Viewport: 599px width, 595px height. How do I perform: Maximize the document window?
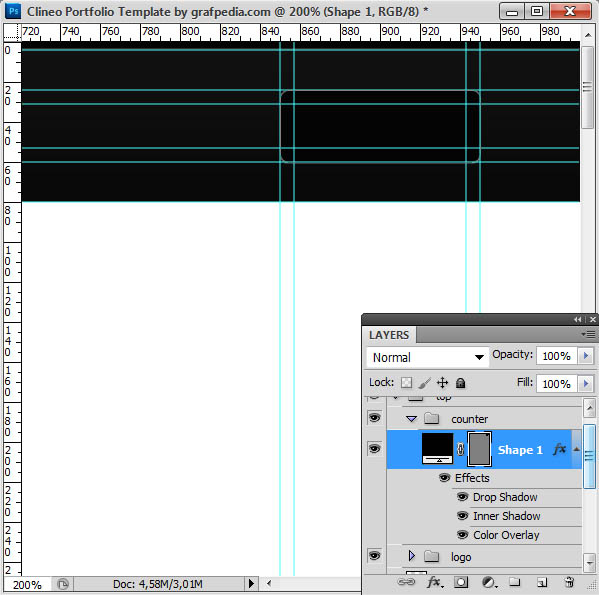(x=537, y=11)
